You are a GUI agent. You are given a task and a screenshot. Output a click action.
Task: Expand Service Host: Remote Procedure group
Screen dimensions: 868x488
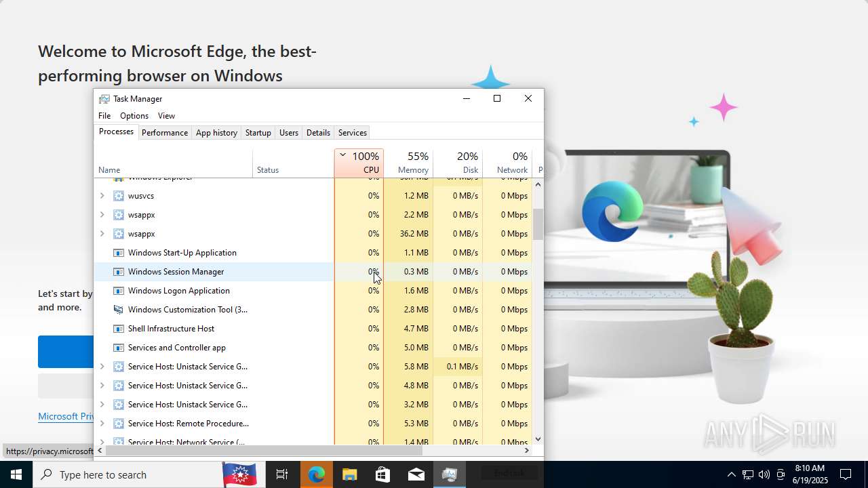pyautogui.click(x=102, y=424)
